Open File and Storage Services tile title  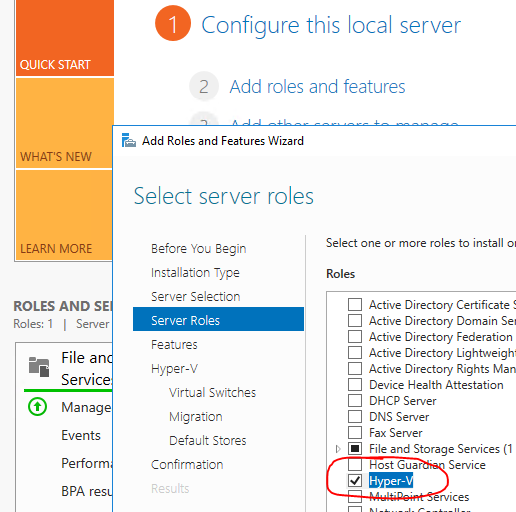(87, 369)
